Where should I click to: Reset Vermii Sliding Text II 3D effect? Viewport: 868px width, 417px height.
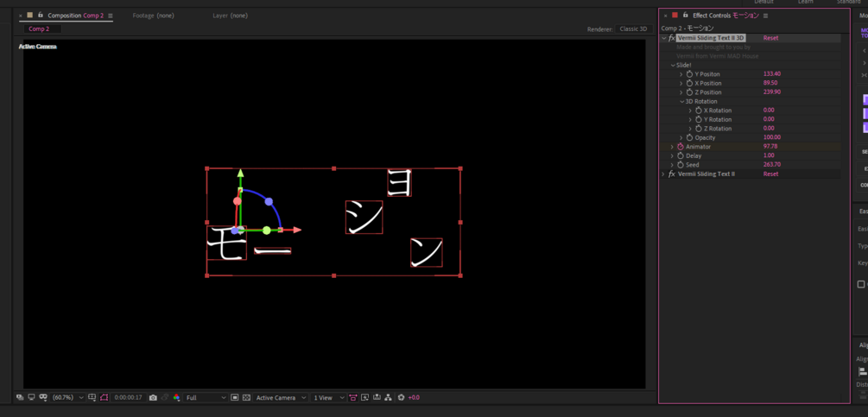(770, 38)
